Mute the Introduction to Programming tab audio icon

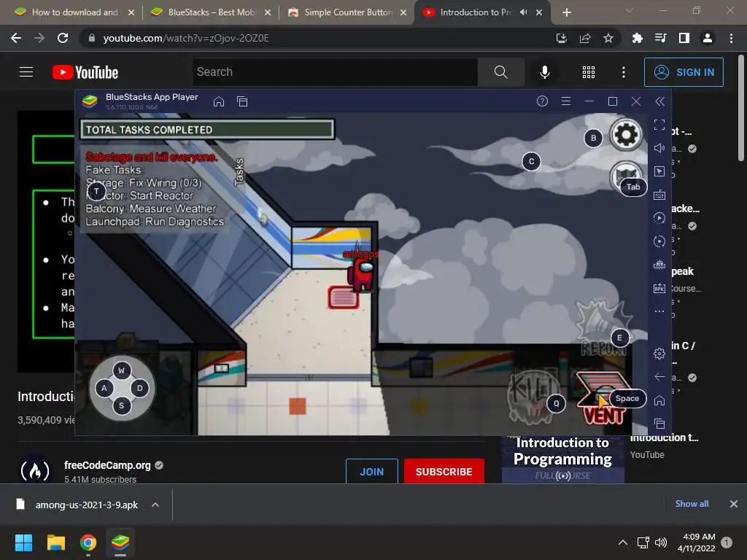[x=523, y=12]
